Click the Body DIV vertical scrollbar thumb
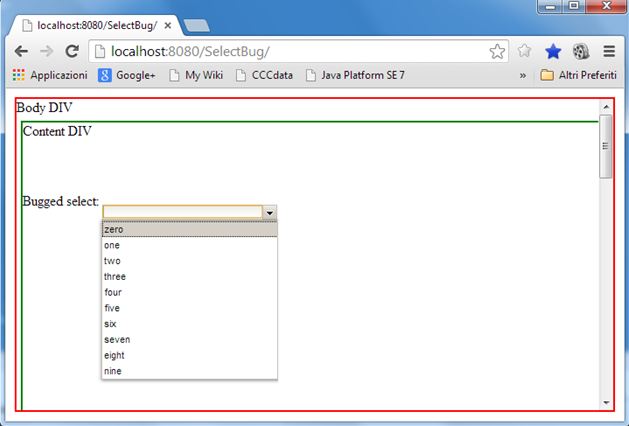The width and height of the screenshot is (629, 426). tap(606, 146)
